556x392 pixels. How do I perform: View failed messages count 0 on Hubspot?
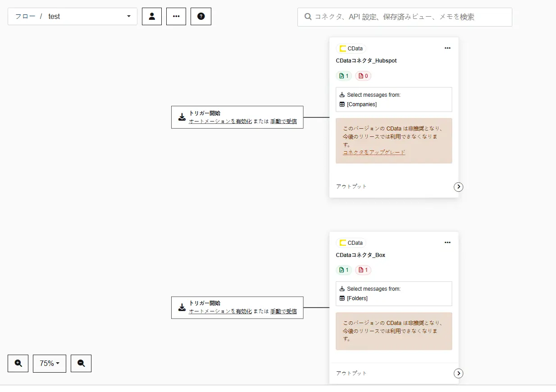click(x=363, y=76)
